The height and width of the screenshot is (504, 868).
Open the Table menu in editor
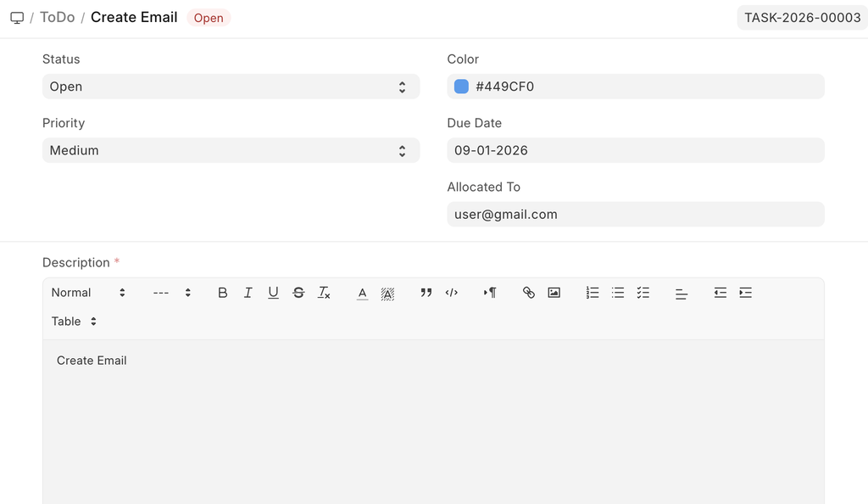click(74, 322)
